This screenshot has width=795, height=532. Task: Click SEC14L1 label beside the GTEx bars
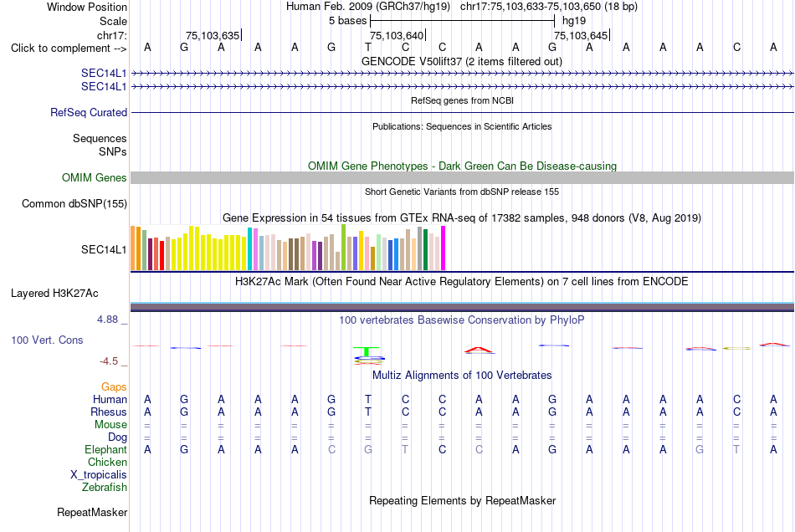point(104,249)
